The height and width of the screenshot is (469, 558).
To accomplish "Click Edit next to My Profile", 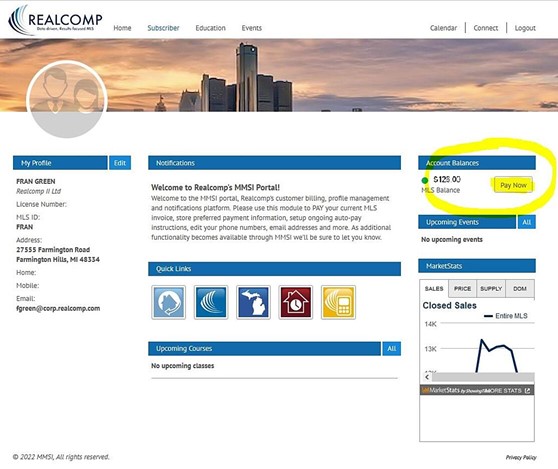I will pos(120,163).
